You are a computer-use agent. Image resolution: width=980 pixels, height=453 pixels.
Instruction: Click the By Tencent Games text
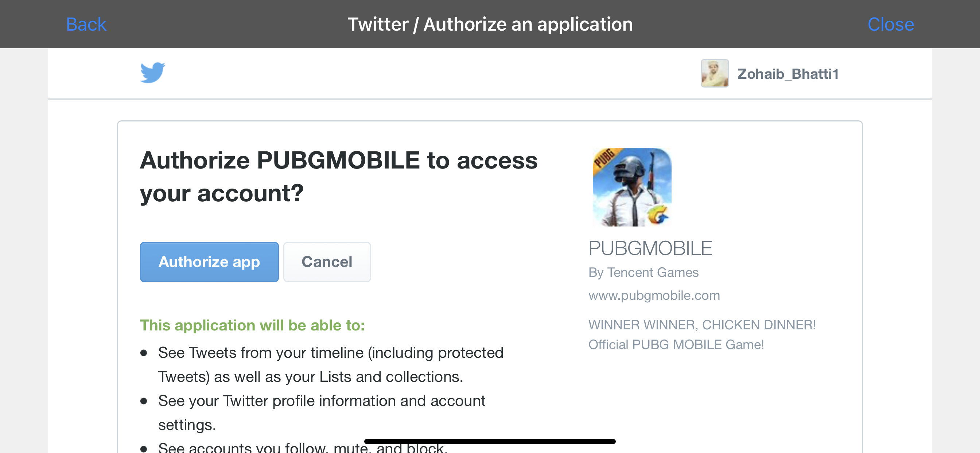click(643, 272)
